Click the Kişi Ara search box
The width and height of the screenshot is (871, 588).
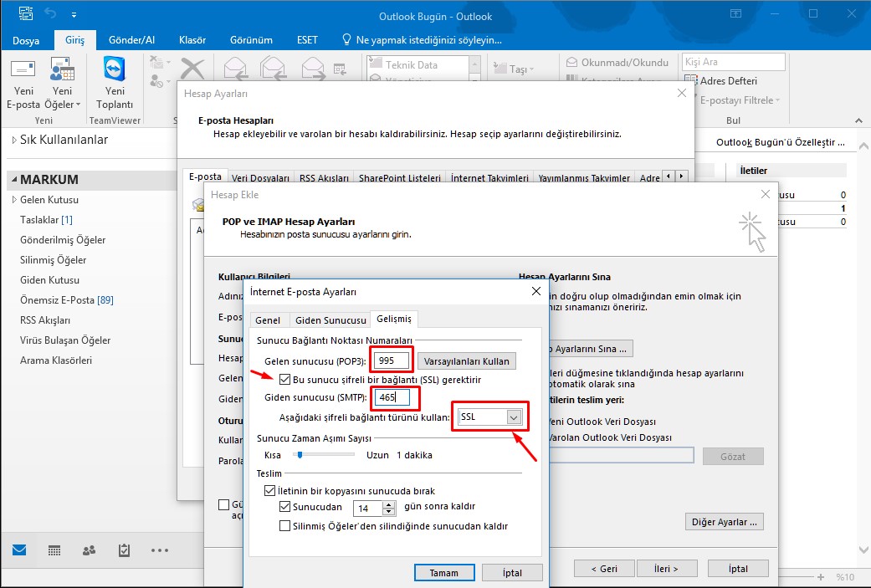(733, 62)
